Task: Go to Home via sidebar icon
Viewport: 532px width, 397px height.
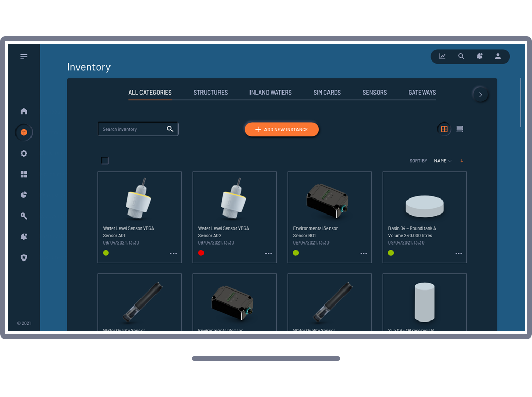Action: coord(24,111)
